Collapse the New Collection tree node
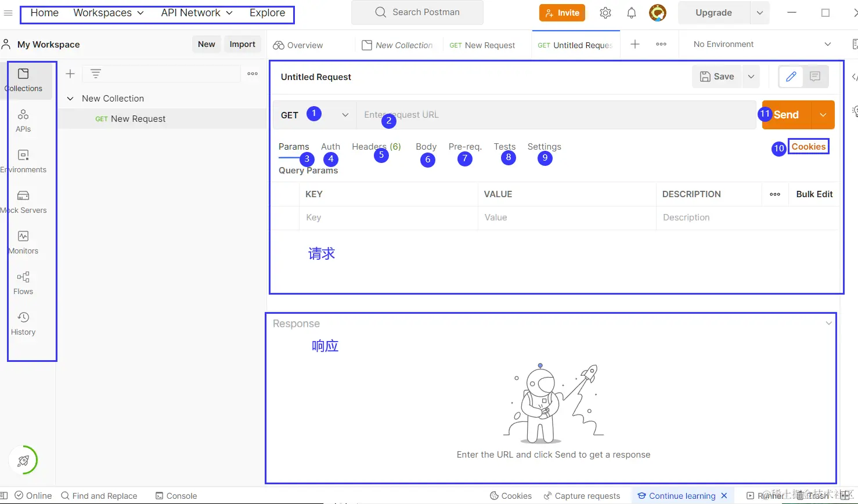 [70, 99]
